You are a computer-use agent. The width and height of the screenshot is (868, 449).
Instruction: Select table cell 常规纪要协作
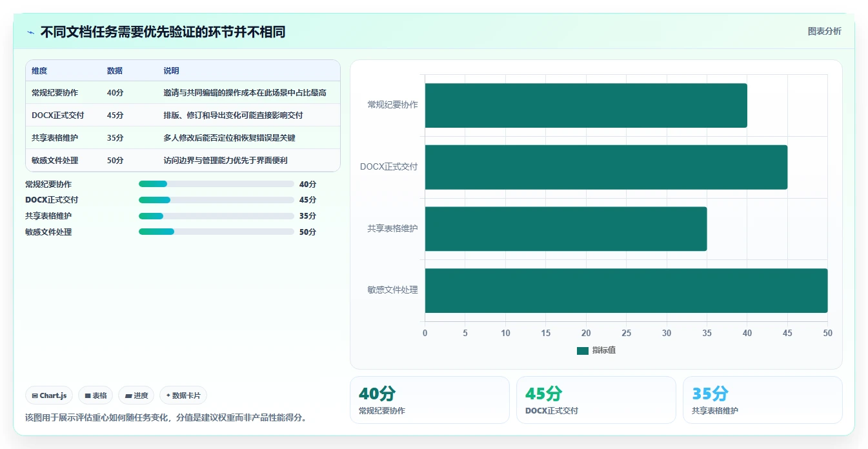[x=55, y=93]
